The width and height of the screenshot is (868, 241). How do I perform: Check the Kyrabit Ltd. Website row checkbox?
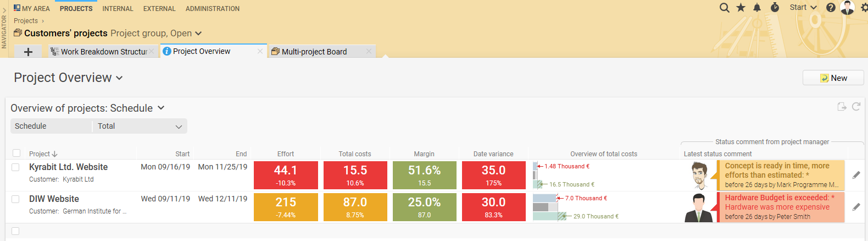click(15, 167)
